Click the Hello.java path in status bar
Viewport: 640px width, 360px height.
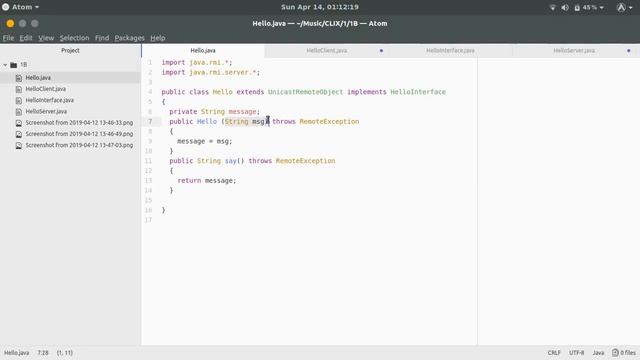(x=16, y=353)
